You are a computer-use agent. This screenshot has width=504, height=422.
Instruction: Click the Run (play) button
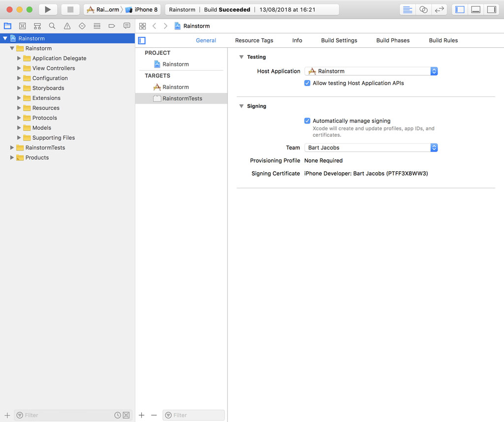pyautogui.click(x=48, y=9)
